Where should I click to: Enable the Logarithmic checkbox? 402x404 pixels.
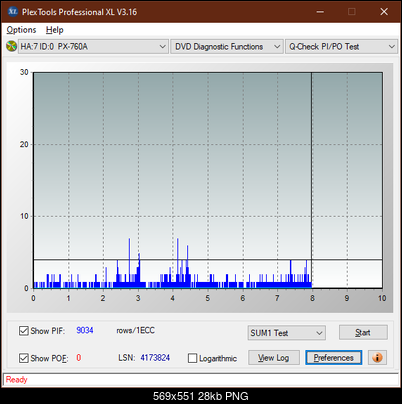click(x=192, y=358)
